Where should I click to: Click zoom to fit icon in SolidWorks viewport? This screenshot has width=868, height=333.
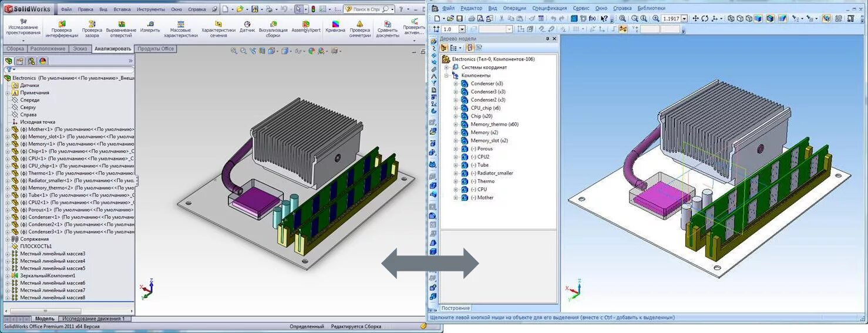coord(234,51)
